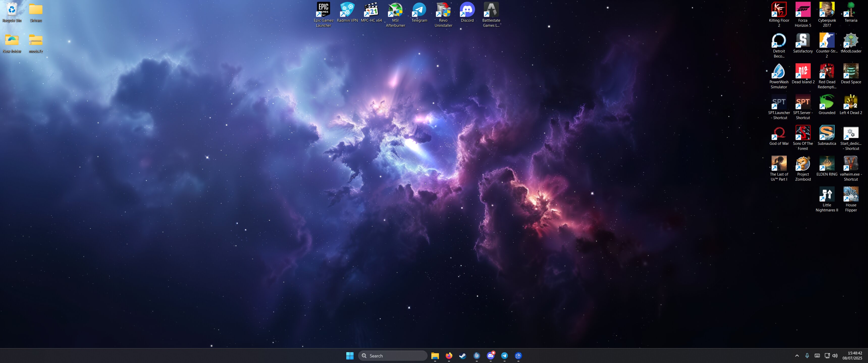The width and height of the screenshot is (868, 363).
Task: Select the House Flipper shortcut
Action: (x=851, y=199)
